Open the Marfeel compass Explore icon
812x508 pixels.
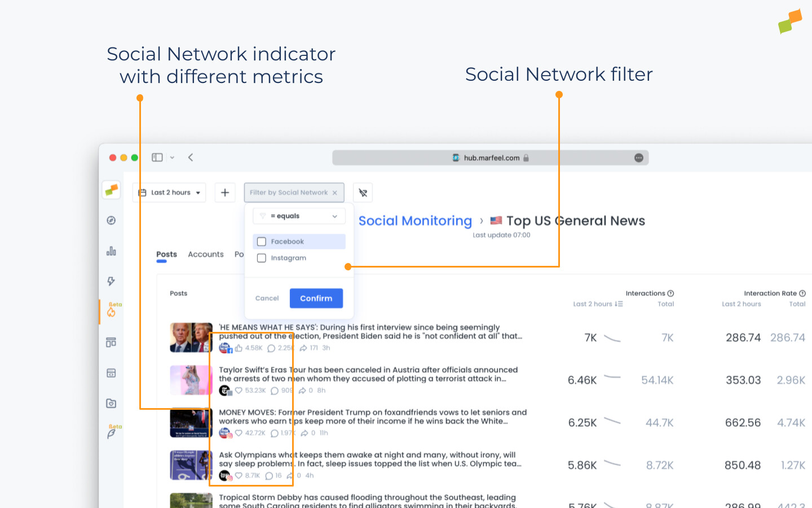pos(111,220)
